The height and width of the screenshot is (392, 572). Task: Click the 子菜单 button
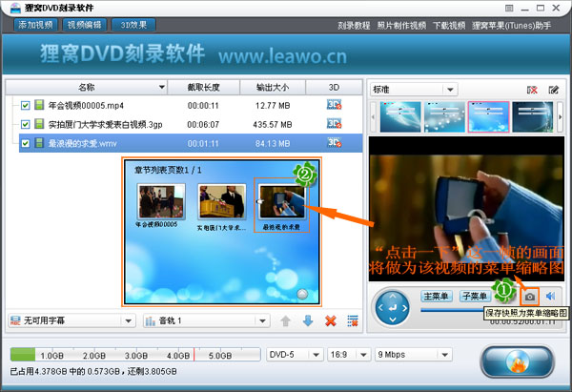474,296
